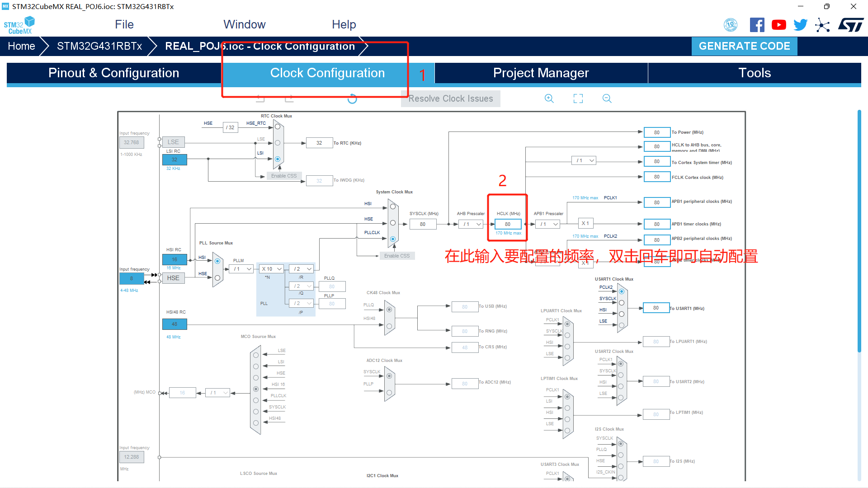Switch to Pinout & Configuration tab
Screen dimensions: 868x488
[x=113, y=73]
